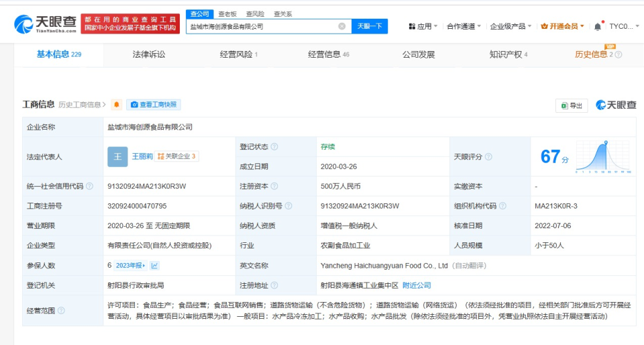The image size is (644, 345).
Task: Click the 天眼一下 search button
Action: click(370, 26)
